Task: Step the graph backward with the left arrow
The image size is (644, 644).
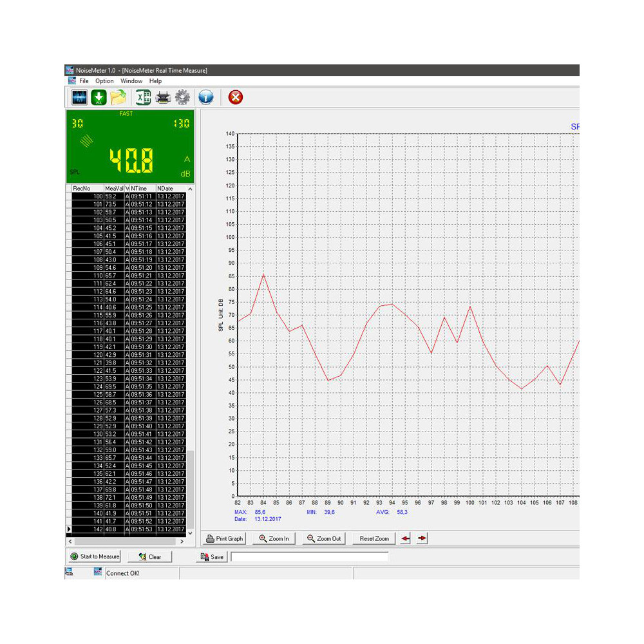Action: point(404,538)
